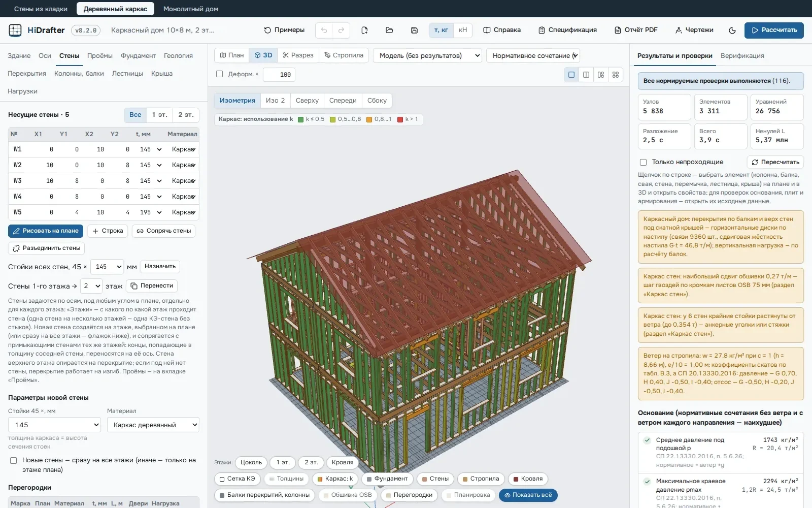Screen dimensions: 812x508
Task: Click the new file icon
Action: [x=364, y=30]
